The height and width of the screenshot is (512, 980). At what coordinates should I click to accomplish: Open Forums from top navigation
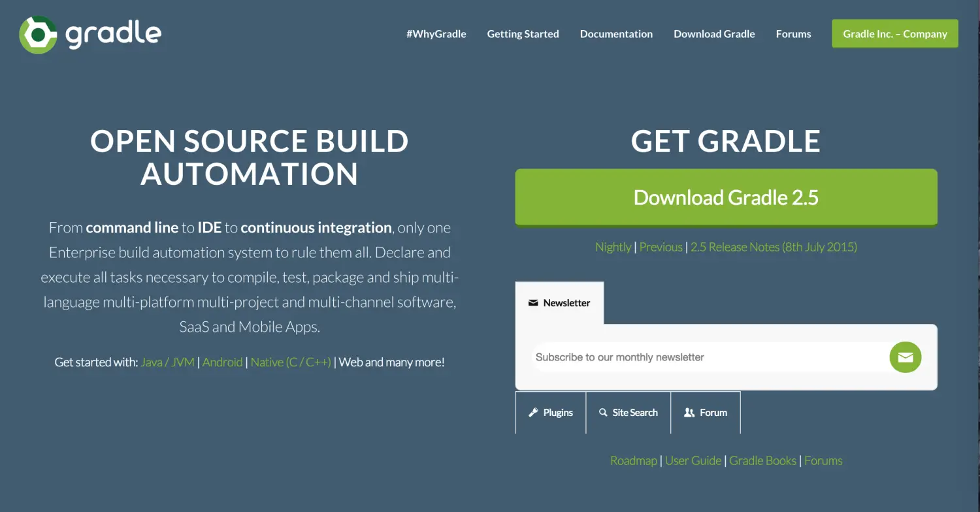(x=793, y=34)
